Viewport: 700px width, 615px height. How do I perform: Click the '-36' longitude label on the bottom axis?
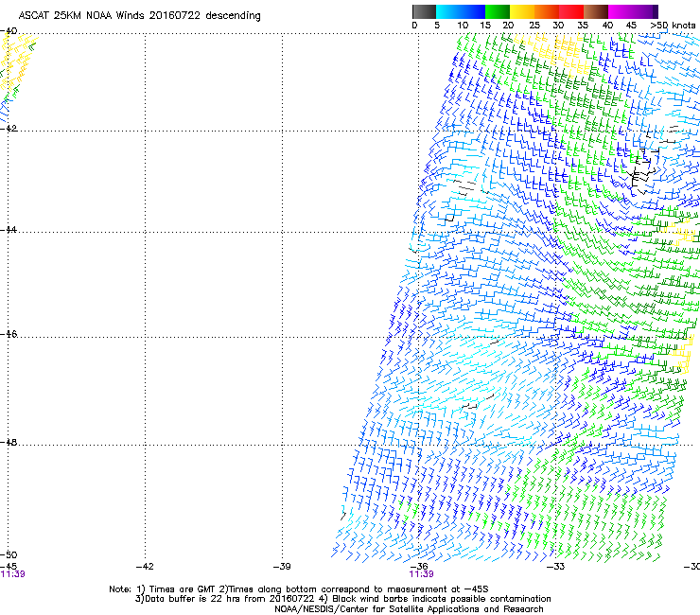coord(419,567)
